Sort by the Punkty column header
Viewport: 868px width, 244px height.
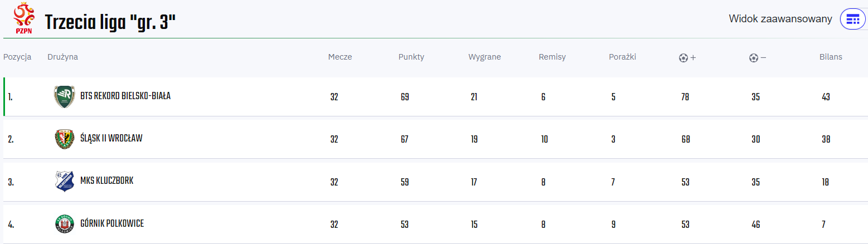point(411,57)
